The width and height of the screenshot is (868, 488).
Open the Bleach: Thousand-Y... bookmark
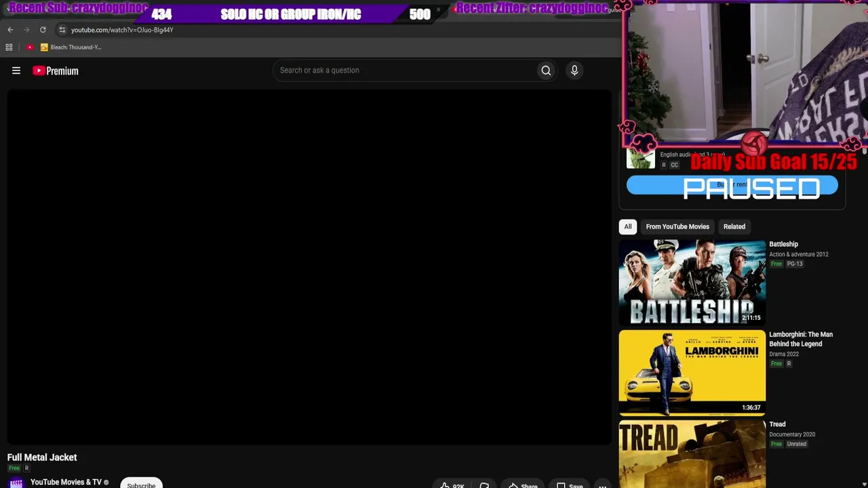[71, 47]
